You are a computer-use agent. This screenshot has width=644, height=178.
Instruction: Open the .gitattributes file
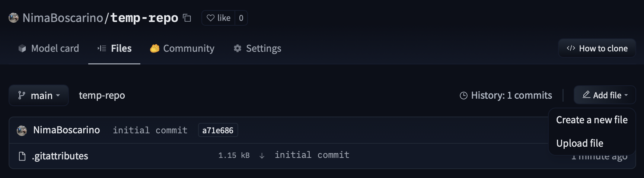(x=60, y=156)
